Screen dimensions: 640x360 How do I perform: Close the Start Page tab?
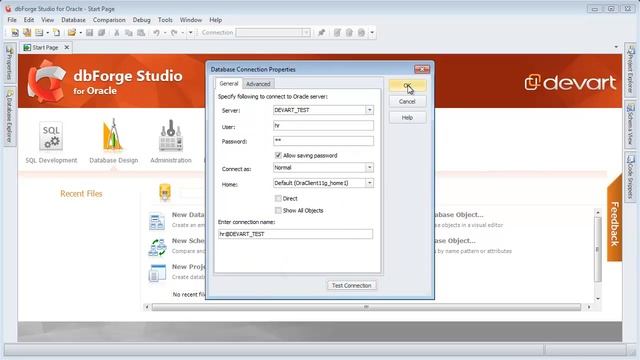tap(67, 47)
